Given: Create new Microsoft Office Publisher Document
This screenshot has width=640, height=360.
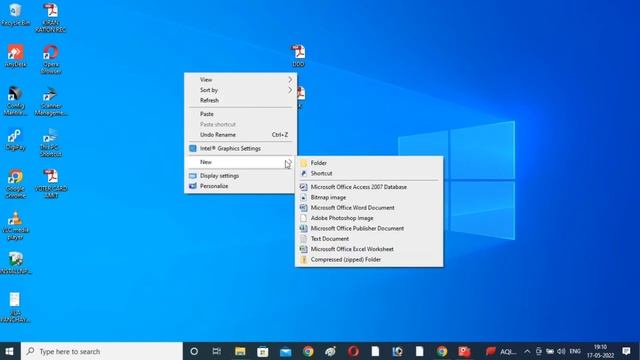Looking at the screenshot, I should (369, 229).
